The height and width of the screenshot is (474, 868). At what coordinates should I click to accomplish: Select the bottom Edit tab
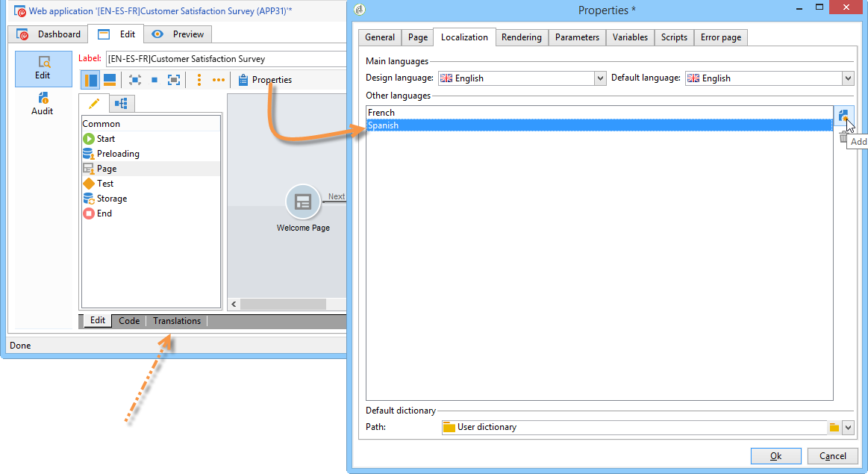(x=98, y=321)
